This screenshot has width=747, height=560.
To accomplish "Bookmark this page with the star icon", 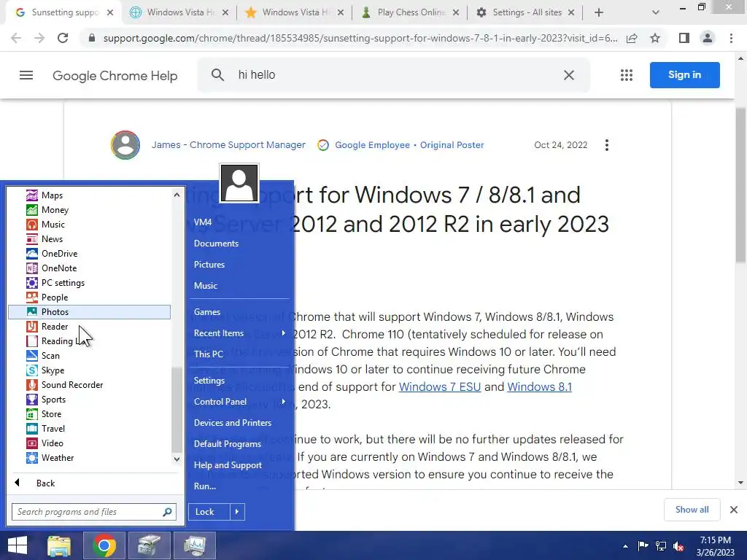I will pyautogui.click(x=655, y=38).
